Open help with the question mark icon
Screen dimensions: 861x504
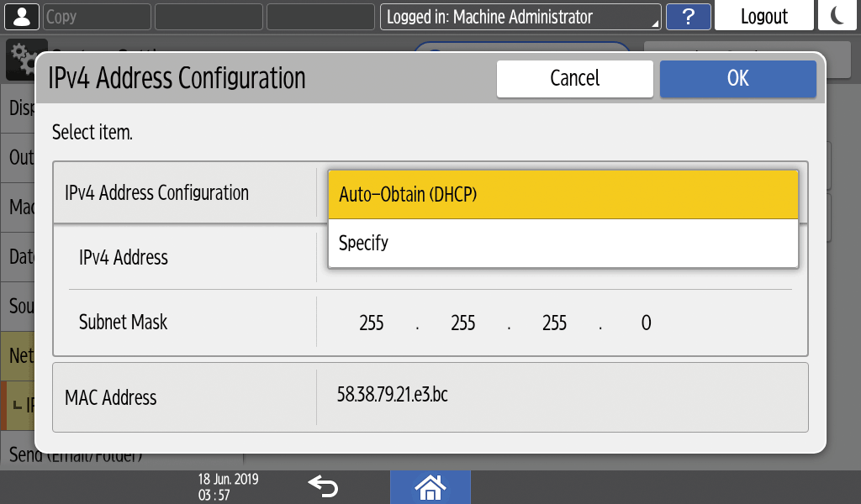[x=688, y=17]
